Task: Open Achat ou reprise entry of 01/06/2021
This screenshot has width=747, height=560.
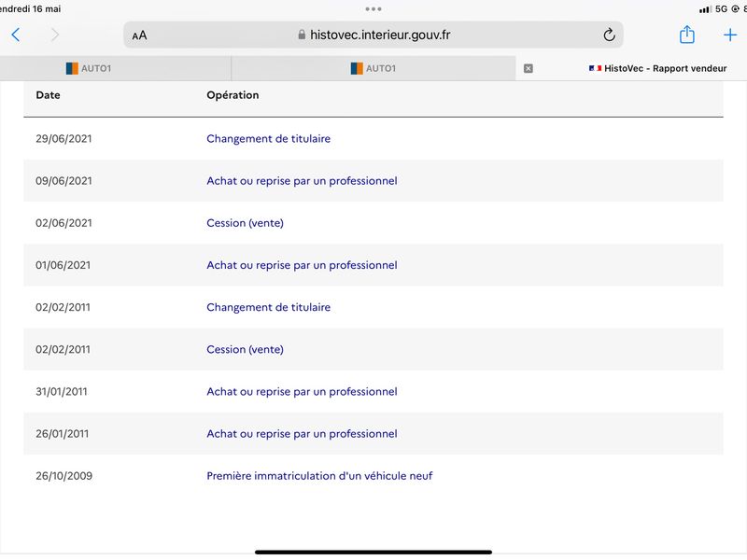Action: (x=302, y=265)
